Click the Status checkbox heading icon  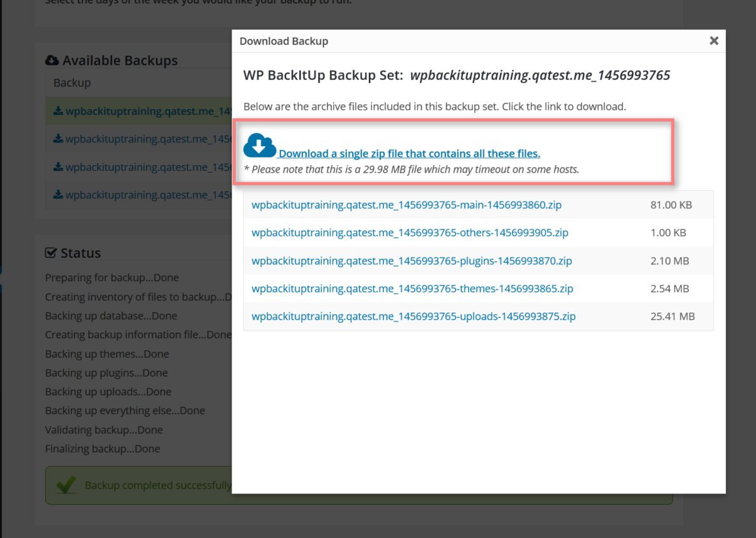point(51,253)
